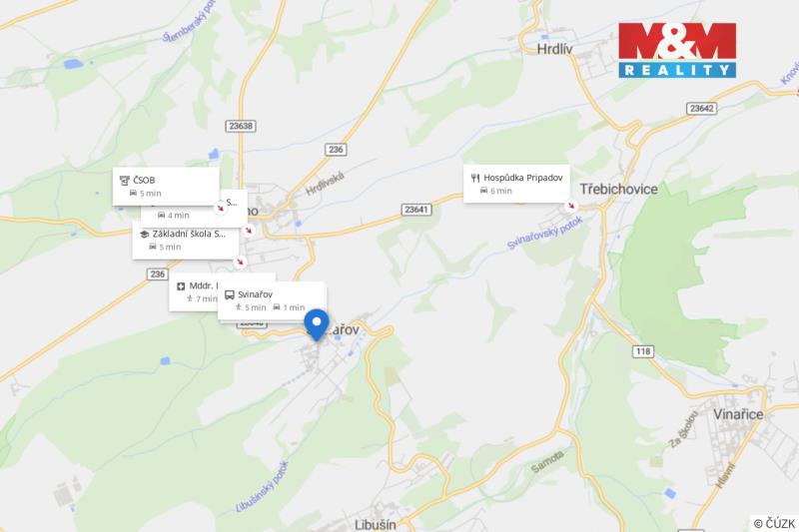The width and height of the screenshot is (799, 532).
Task: Click the ATM icon on ČSOB card
Action: (124, 181)
